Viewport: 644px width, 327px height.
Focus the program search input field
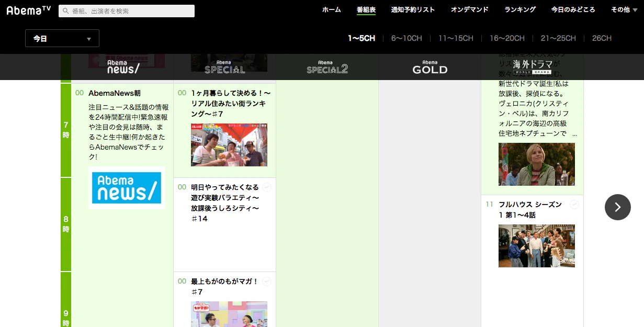click(127, 11)
